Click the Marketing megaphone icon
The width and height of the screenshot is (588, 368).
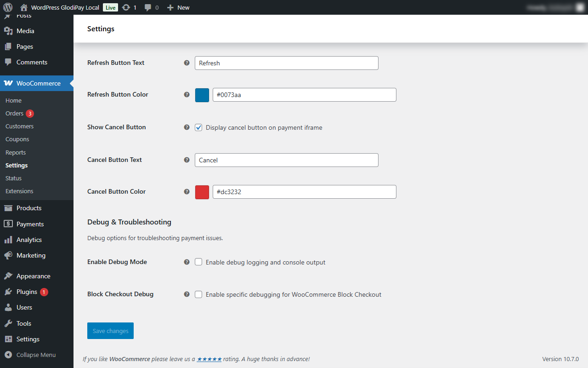(8, 255)
